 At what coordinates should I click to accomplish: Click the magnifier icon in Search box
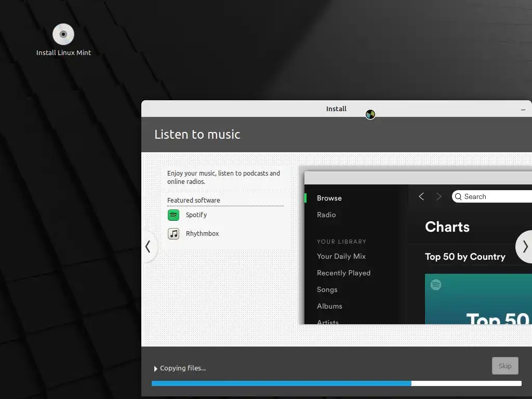pos(458,196)
